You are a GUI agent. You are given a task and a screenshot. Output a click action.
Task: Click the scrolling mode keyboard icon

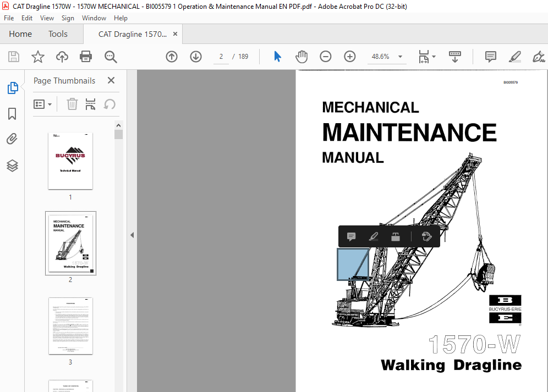click(x=454, y=57)
